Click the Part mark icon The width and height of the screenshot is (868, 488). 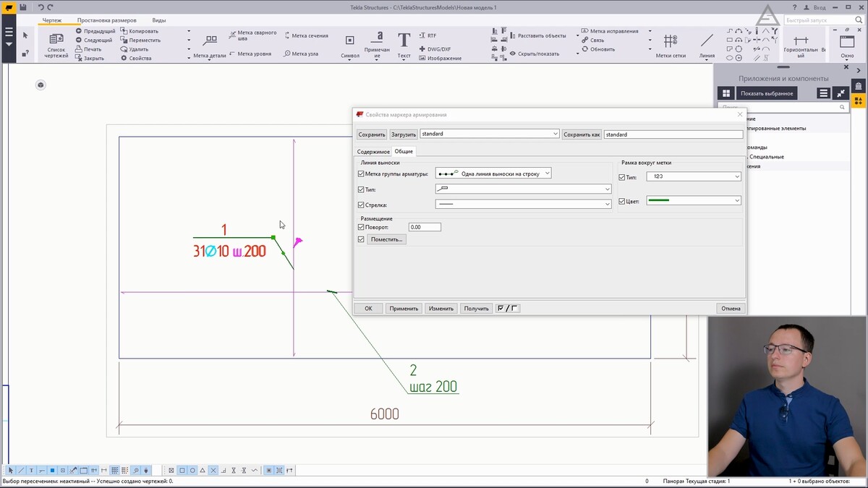pyautogui.click(x=210, y=41)
